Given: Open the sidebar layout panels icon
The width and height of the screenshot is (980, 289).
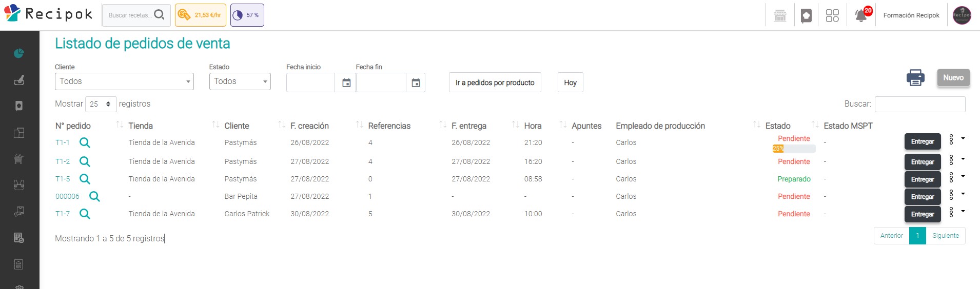Looking at the screenshot, I should point(19,133).
